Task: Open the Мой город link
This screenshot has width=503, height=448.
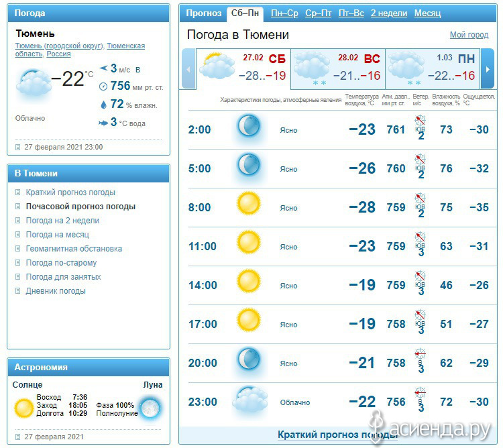Action: click(469, 35)
